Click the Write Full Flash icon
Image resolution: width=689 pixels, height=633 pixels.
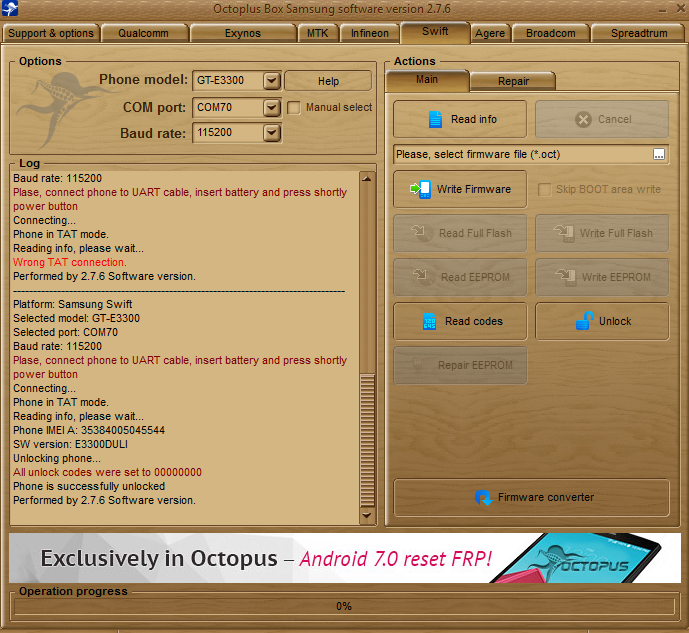pos(564,233)
